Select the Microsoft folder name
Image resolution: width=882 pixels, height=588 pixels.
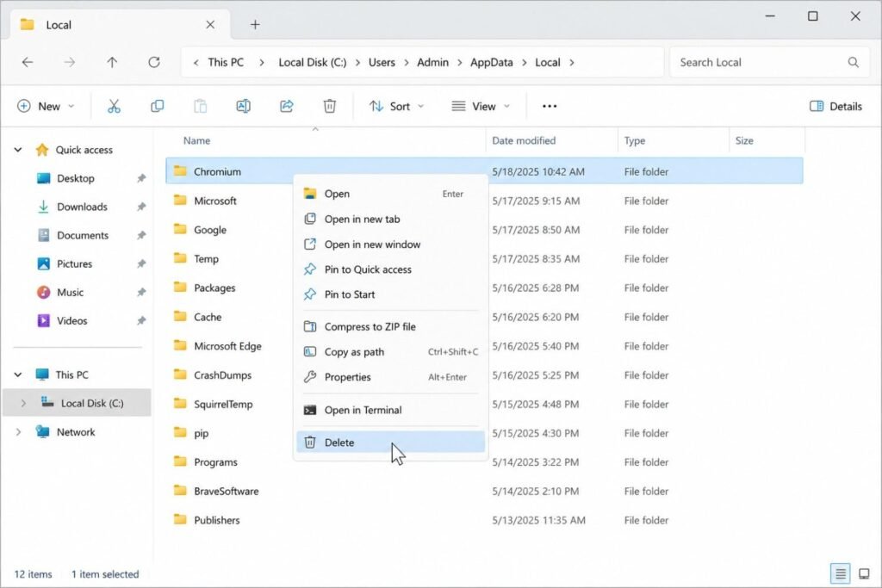pyautogui.click(x=214, y=201)
